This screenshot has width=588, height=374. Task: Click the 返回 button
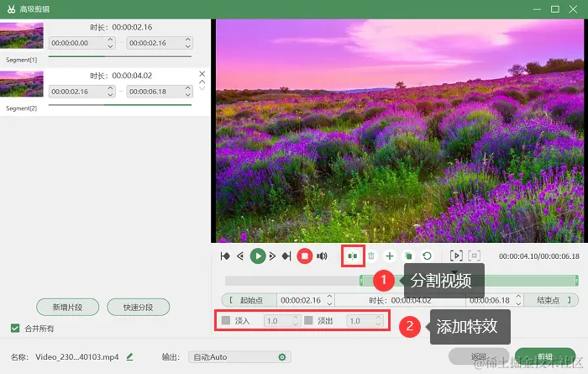(479, 356)
